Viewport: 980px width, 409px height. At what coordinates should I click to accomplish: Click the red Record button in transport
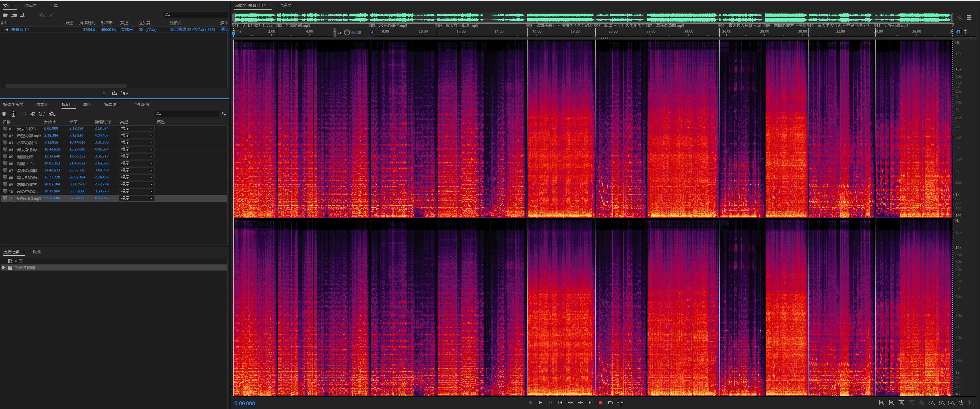coord(600,403)
